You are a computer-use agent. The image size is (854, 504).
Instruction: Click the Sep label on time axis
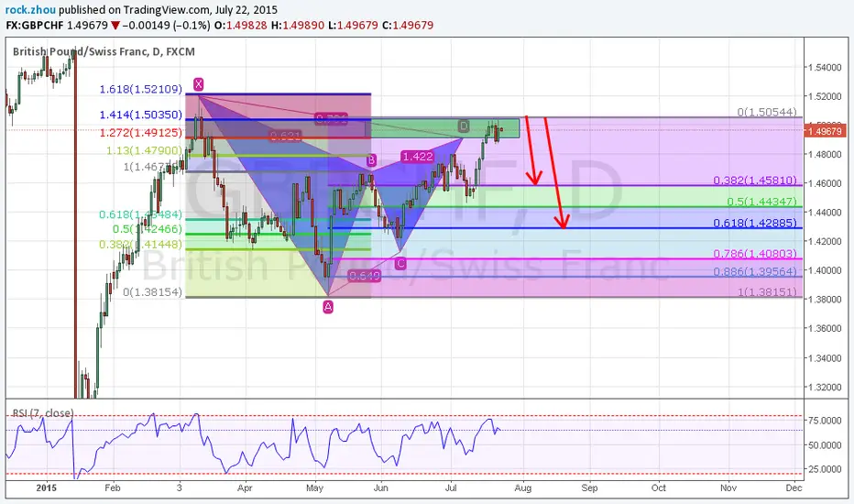click(589, 488)
